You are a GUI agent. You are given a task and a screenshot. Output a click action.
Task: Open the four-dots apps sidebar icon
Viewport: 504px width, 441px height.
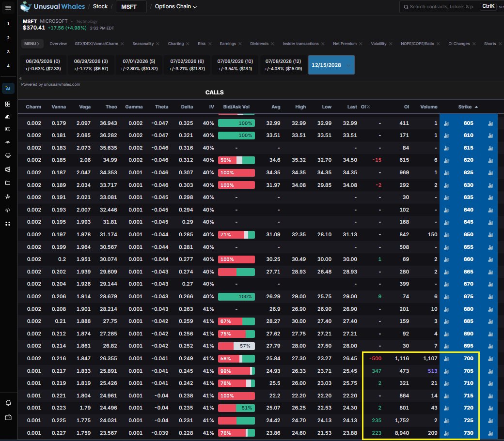pyautogui.click(x=8, y=224)
